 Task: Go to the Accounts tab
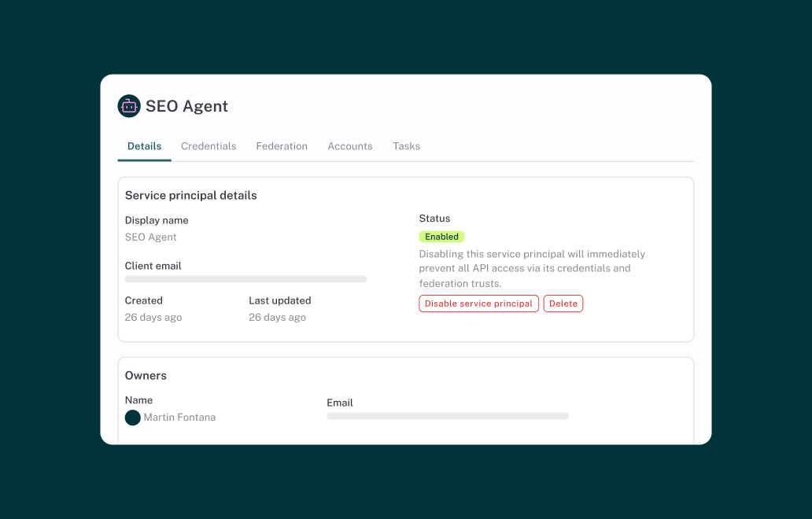pos(350,146)
